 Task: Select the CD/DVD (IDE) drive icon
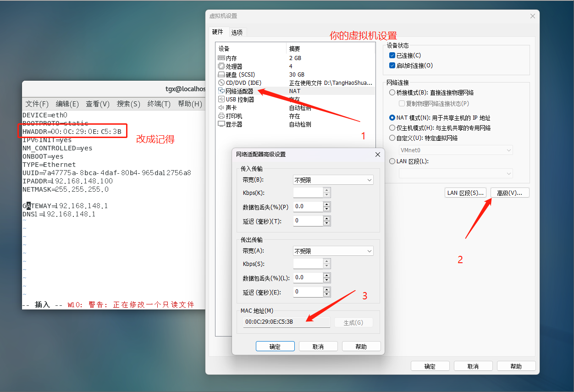[x=221, y=83]
